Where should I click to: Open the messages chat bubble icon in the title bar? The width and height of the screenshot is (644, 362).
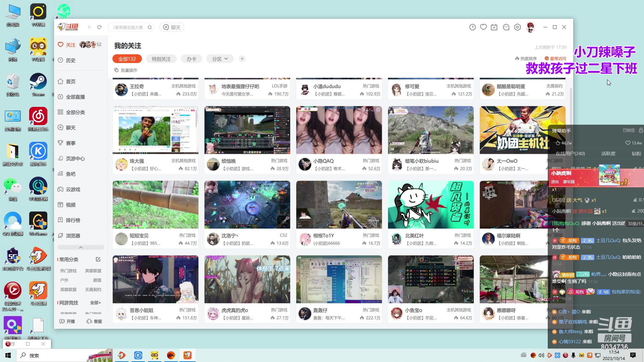coord(506,27)
